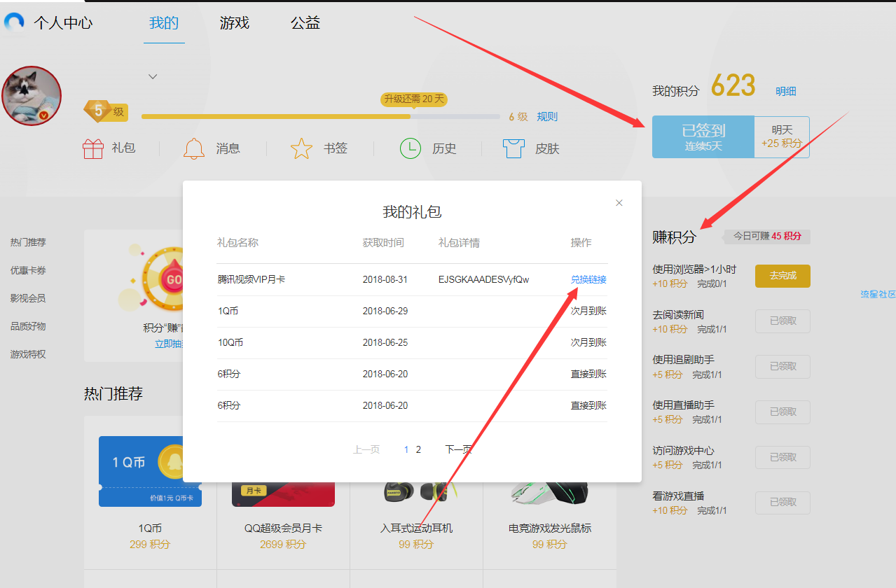Screen dimensions: 896x588
Task: Click 已领取 for 访问游戏中心
Action: click(783, 458)
